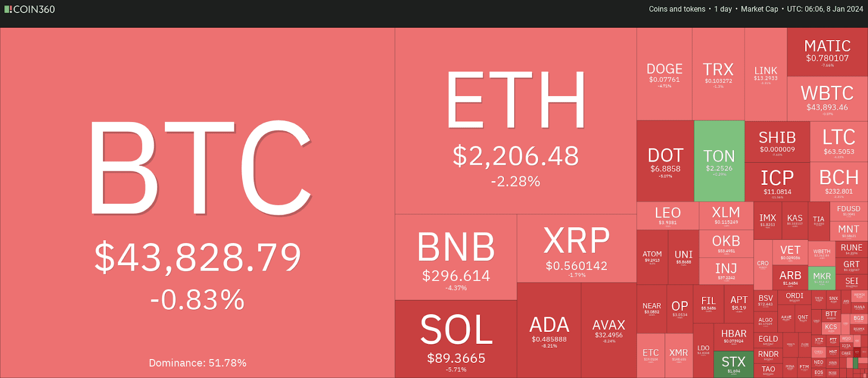Open the DOT tile
This screenshot has height=378, width=868.
[x=665, y=161]
